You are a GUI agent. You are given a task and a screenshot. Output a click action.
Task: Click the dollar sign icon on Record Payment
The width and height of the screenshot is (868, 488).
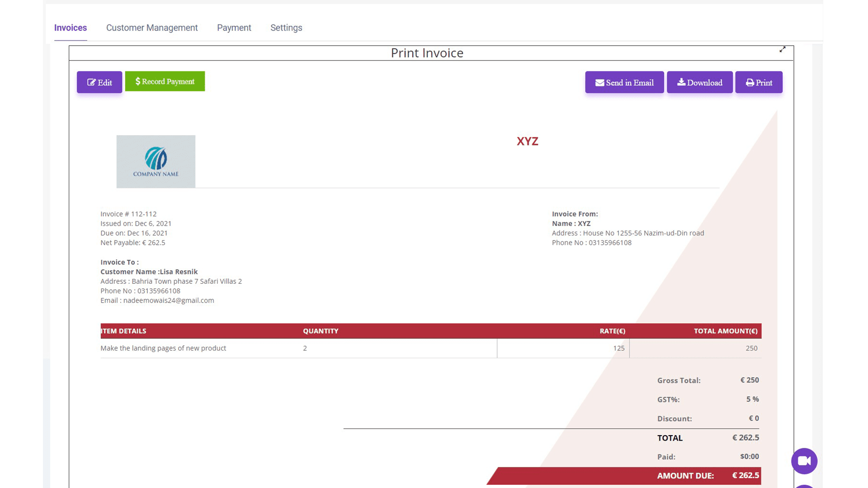click(139, 81)
